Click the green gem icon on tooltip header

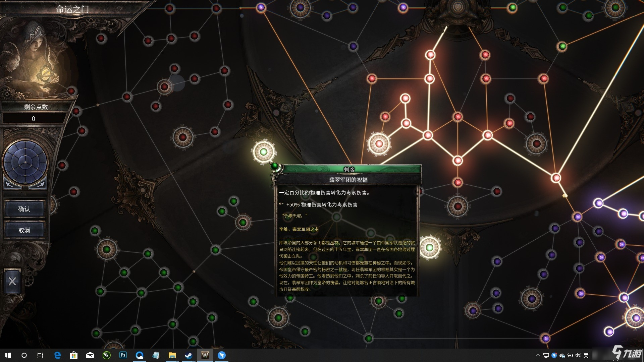coord(275,166)
